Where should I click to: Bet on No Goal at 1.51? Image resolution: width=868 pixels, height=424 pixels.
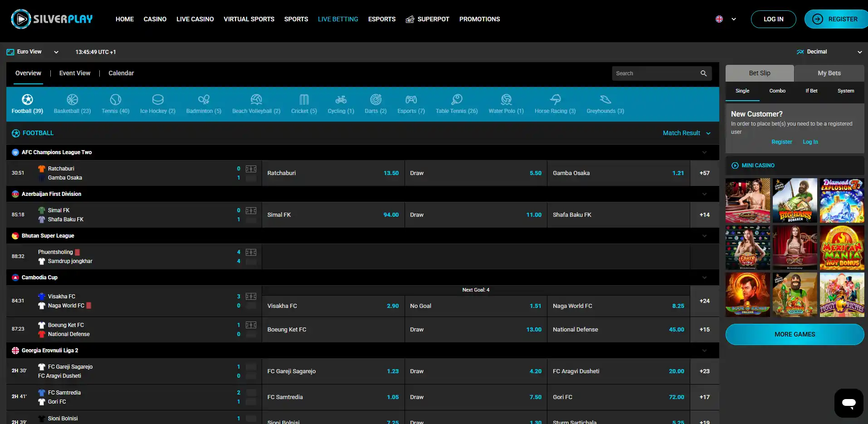[x=476, y=306]
